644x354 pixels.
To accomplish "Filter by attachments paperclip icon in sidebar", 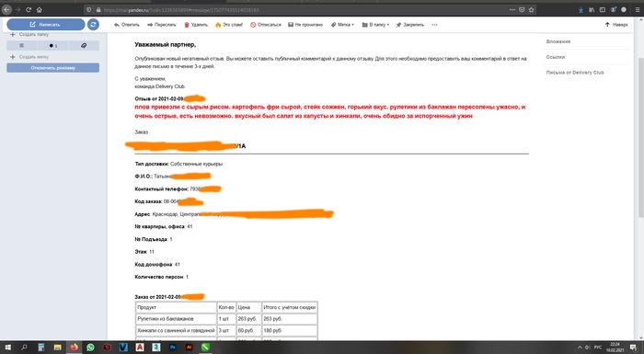I will coord(84,46).
